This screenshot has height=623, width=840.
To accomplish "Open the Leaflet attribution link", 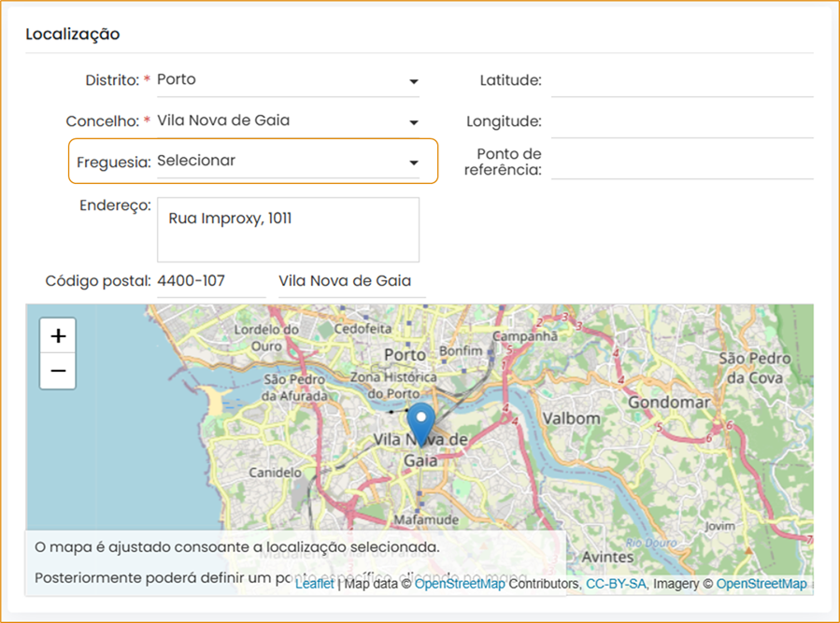I will [314, 584].
